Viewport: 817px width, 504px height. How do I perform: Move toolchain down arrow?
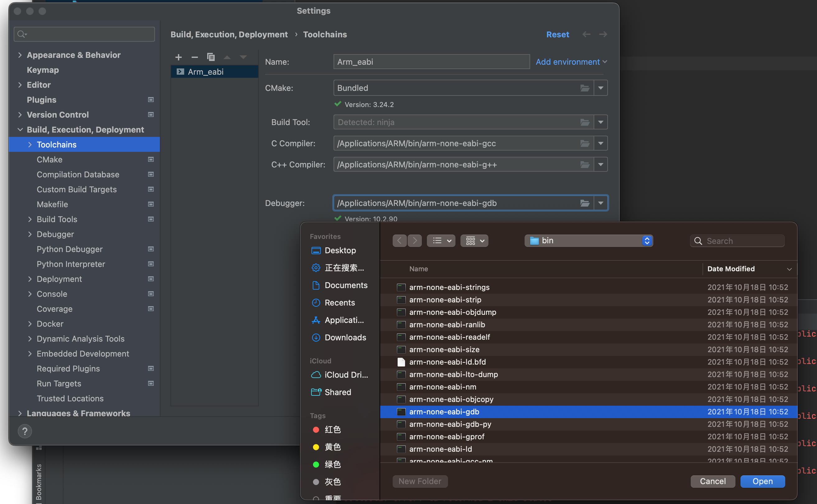(243, 57)
